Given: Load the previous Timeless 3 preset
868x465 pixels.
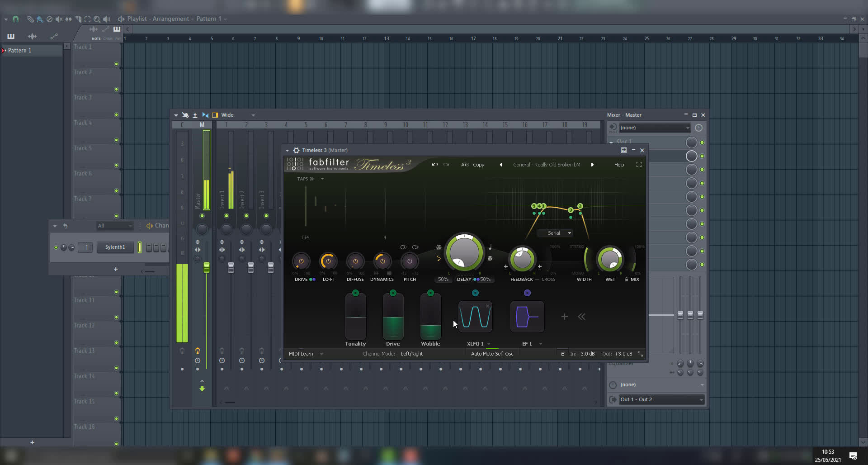Looking at the screenshot, I should pos(501,165).
